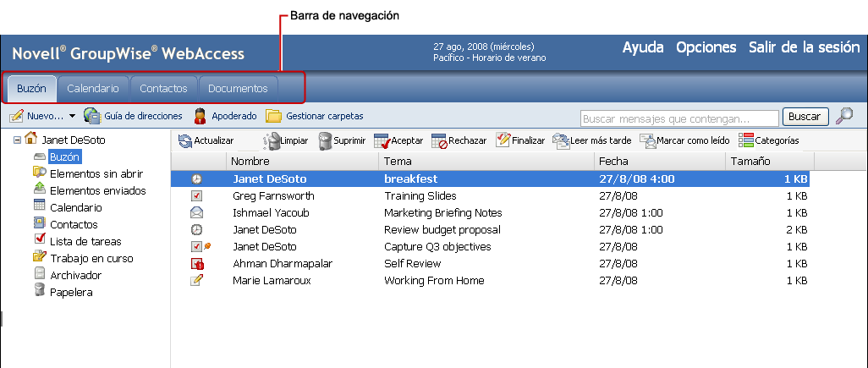Click Salir de la sesión
868x368 pixels.
pos(804,47)
